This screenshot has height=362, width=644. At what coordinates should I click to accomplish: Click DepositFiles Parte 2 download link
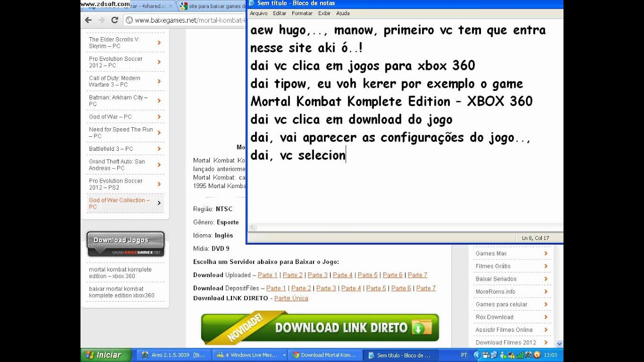pos(301,288)
